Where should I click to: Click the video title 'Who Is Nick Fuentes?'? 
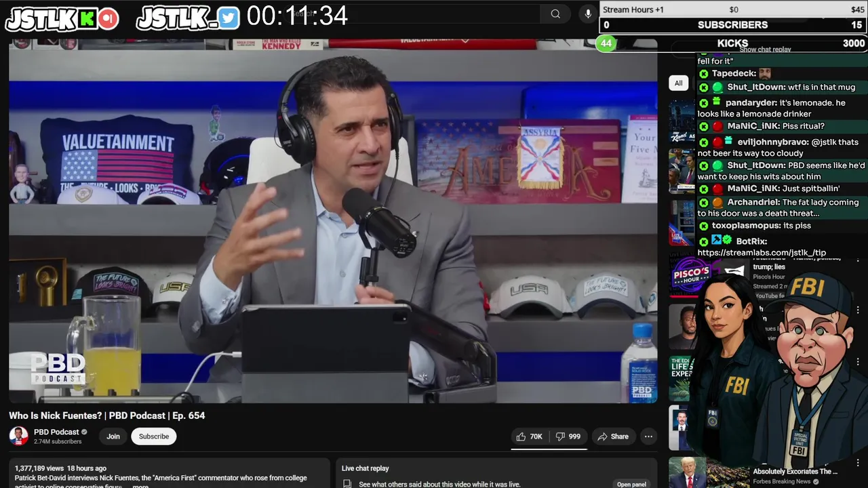coord(106,415)
